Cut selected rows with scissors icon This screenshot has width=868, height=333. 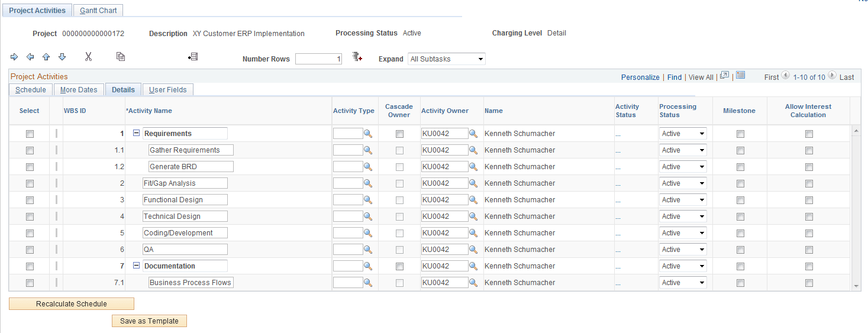pos(89,57)
